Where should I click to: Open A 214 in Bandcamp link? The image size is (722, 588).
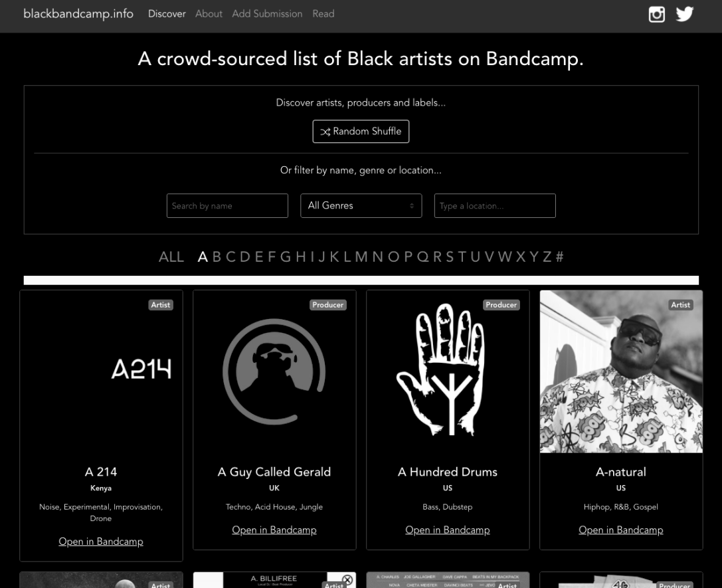pyautogui.click(x=101, y=541)
